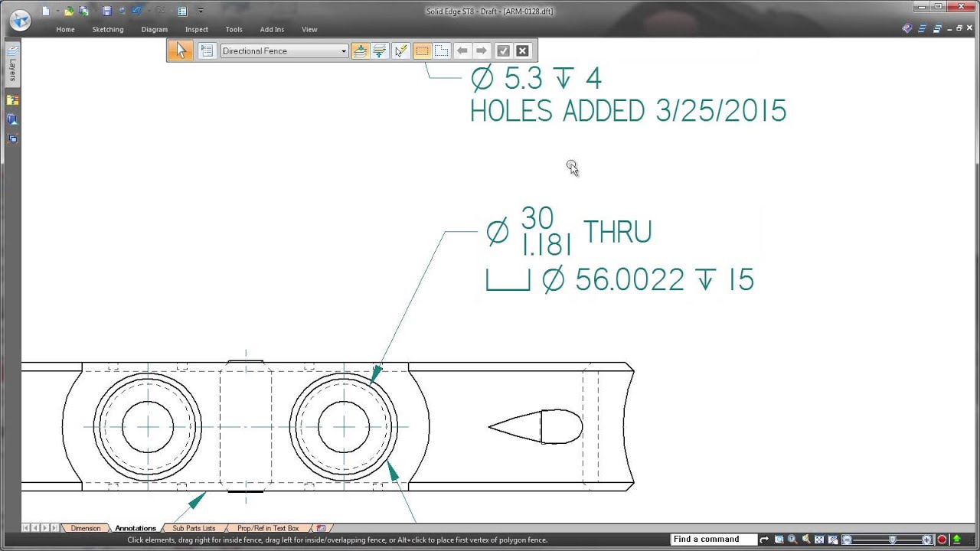The width and height of the screenshot is (980, 551).
Task: Click the zoom out minus button
Action: pyautogui.click(x=847, y=540)
